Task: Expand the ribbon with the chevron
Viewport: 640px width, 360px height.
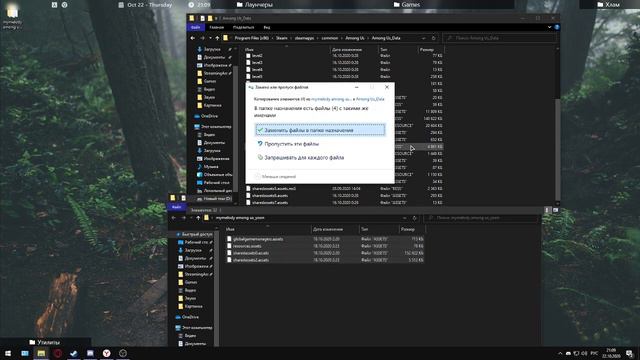Action: [x=549, y=27]
